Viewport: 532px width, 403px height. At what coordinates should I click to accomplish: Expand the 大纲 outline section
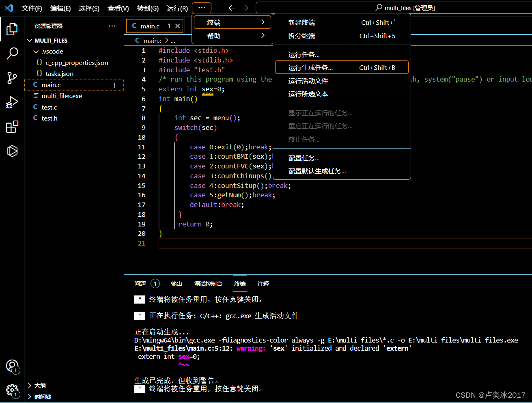(30, 386)
